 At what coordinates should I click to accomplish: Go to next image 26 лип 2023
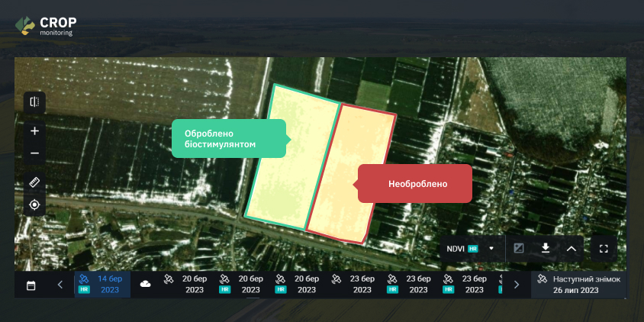tap(578, 284)
